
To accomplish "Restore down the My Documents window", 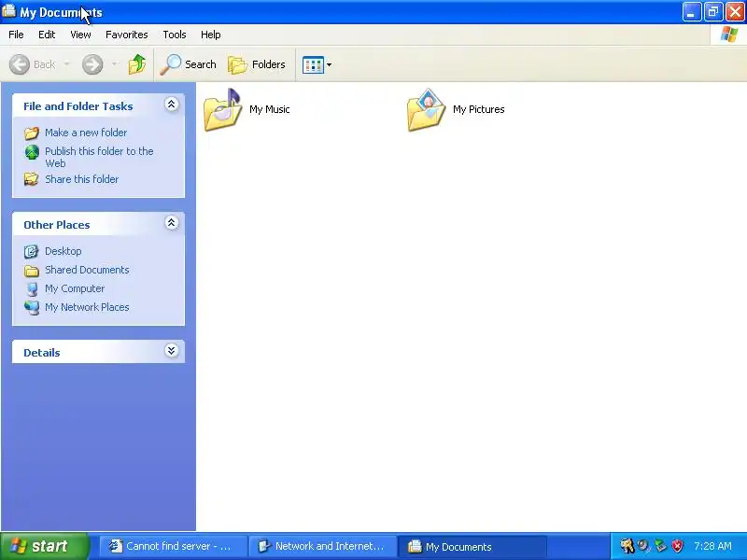I will [713, 12].
